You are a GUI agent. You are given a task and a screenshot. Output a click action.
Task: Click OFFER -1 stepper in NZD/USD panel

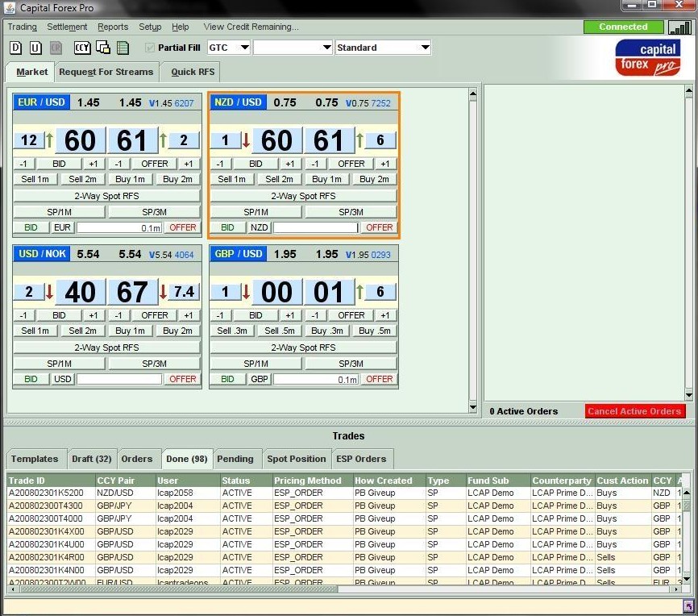(315, 164)
